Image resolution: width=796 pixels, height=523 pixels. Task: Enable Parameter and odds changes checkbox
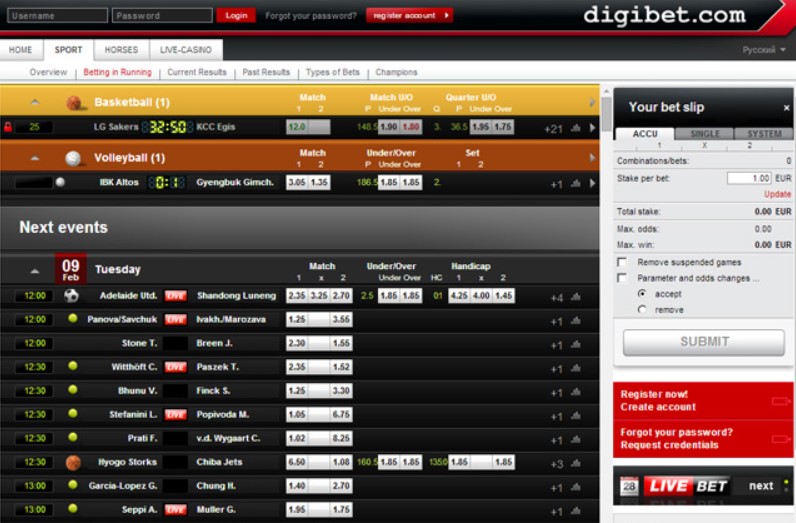pos(622,278)
